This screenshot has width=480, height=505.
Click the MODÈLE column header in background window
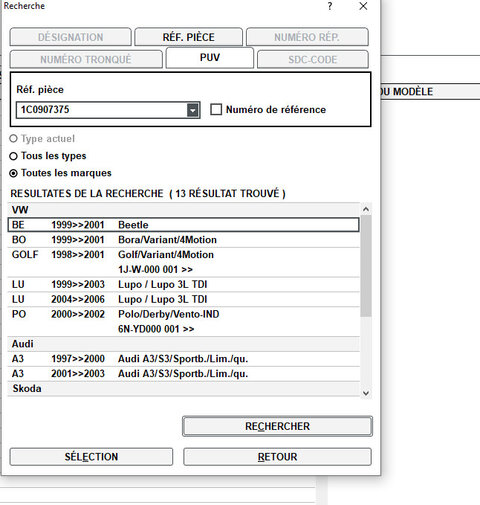tap(430, 91)
